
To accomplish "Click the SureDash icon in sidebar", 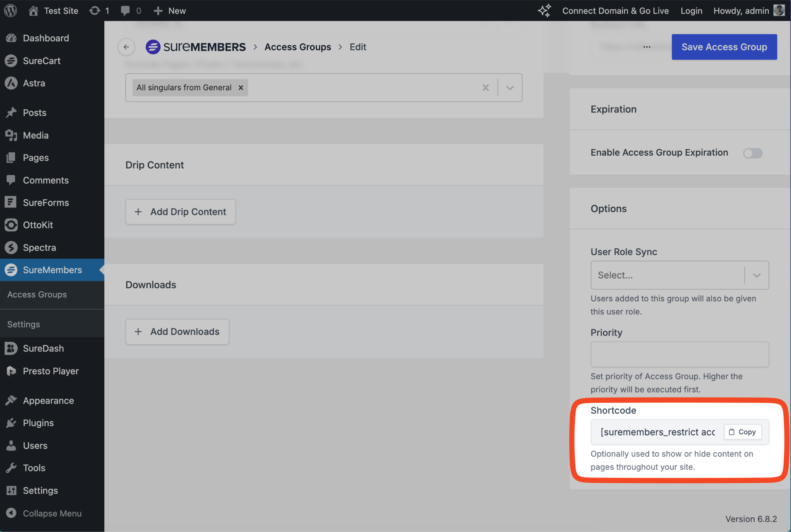I will click(x=11, y=348).
